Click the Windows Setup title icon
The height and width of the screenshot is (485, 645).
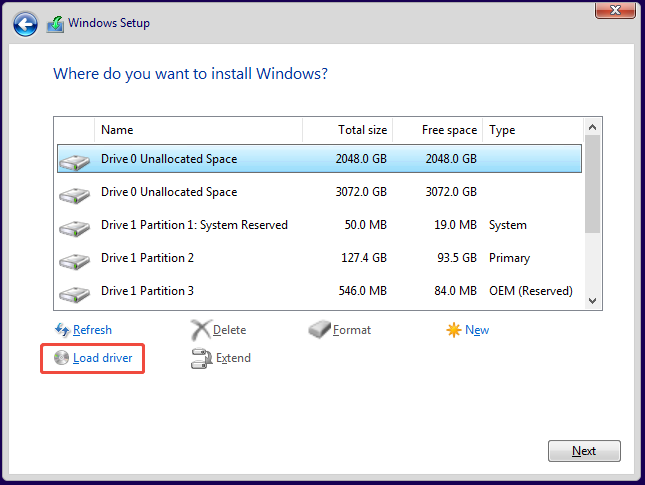[x=55, y=24]
